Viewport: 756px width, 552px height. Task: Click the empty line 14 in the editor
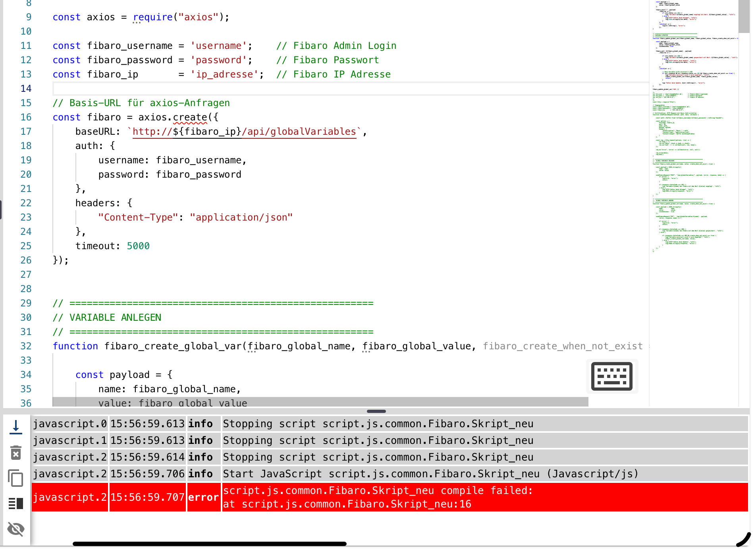click(351, 89)
